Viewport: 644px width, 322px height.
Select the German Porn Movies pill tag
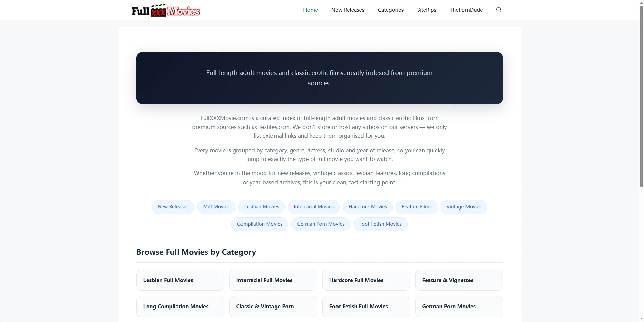click(321, 224)
